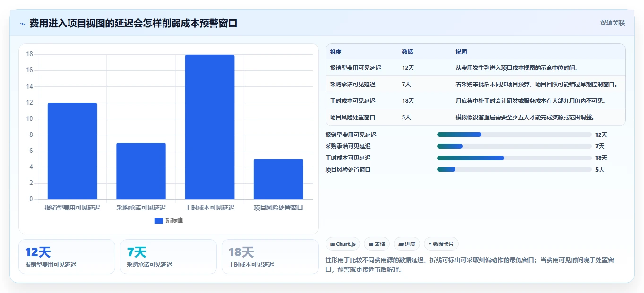Click the 7天 value in the table
The height and width of the screenshot is (293, 644).
[x=406, y=84]
